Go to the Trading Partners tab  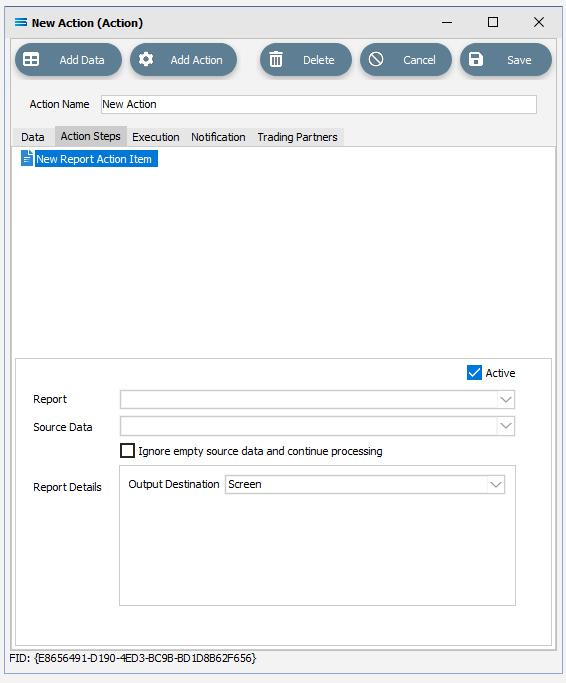click(x=297, y=137)
